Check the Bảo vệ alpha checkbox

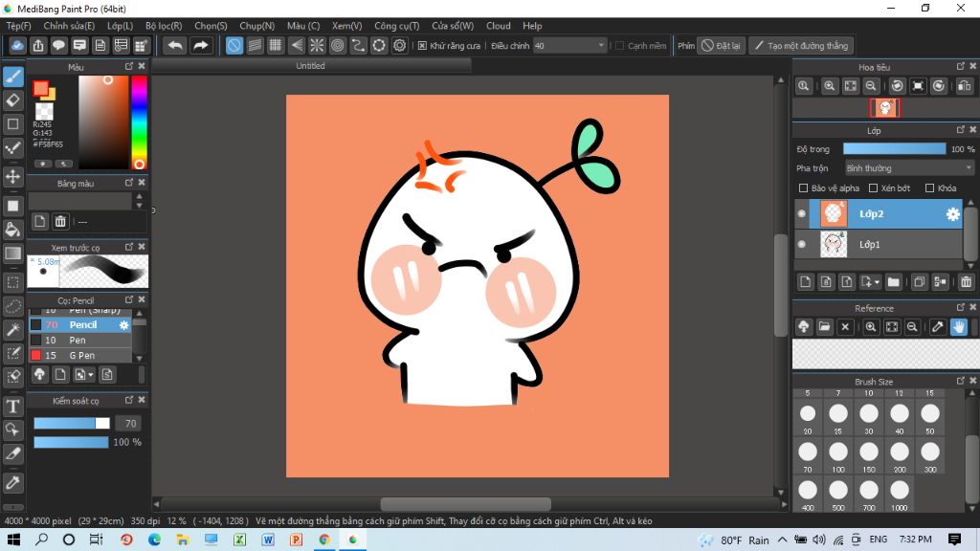[804, 188]
